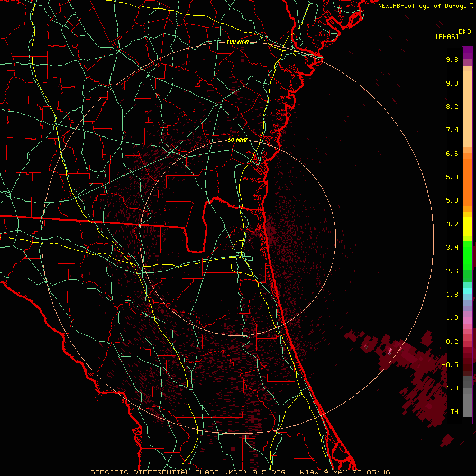The width and height of the screenshot is (476, 476).
Task: Click the TH threshold label
Action: coord(454,412)
